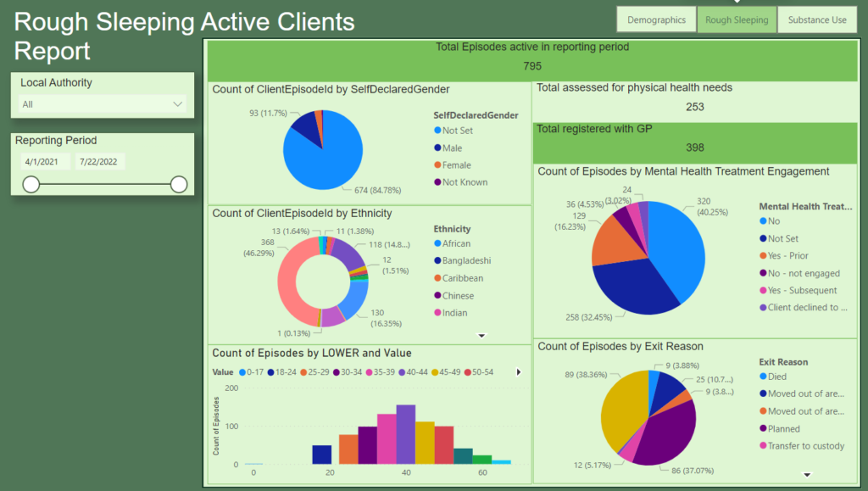Image resolution: width=868 pixels, height=491 pixels.
Task: Click the Caribbean ethnicity legend marker
Action: (x=437, y=278)
